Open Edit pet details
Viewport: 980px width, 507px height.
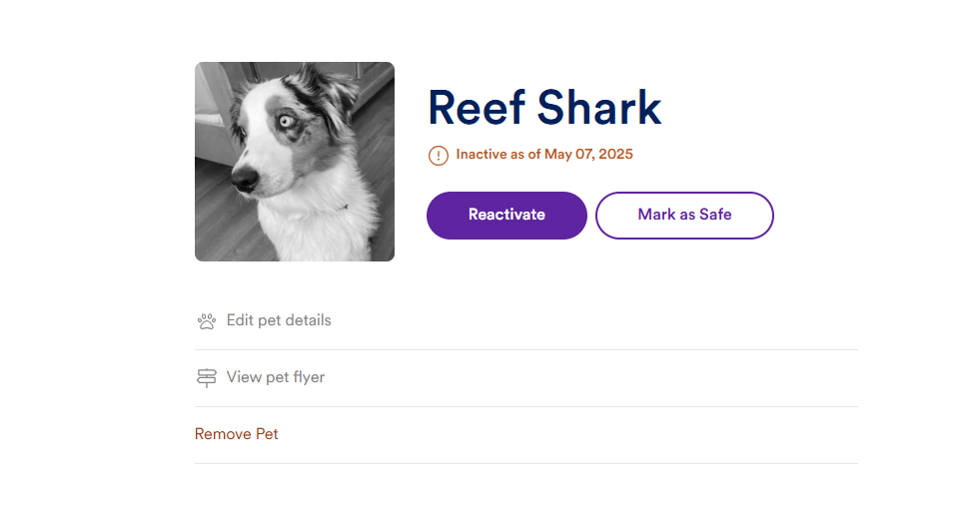[279, 320]
